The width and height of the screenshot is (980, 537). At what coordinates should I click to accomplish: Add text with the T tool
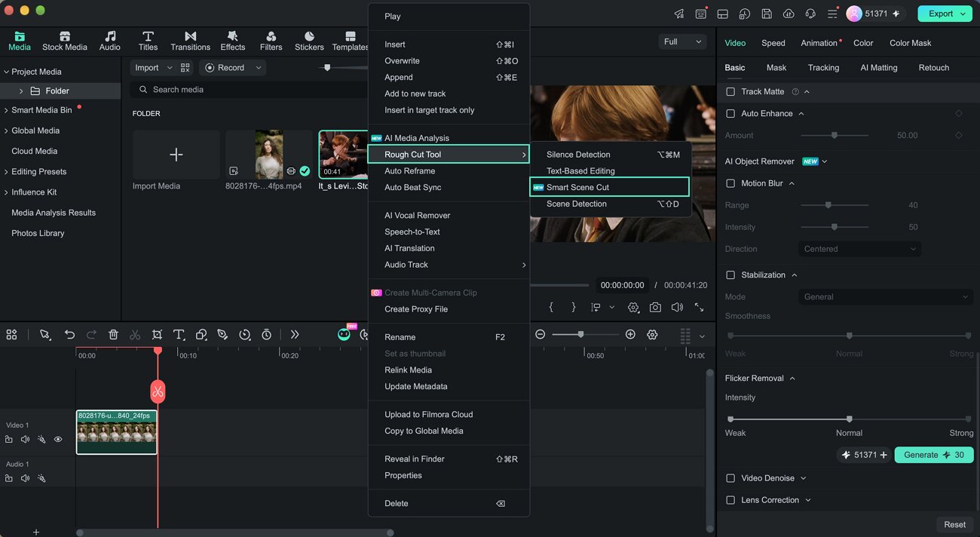click(x=179, y=334)
